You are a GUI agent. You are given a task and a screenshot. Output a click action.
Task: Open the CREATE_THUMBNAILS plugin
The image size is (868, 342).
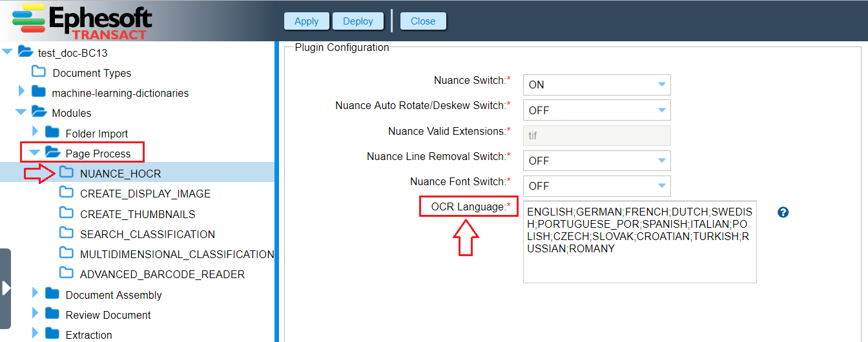point(138,214)
